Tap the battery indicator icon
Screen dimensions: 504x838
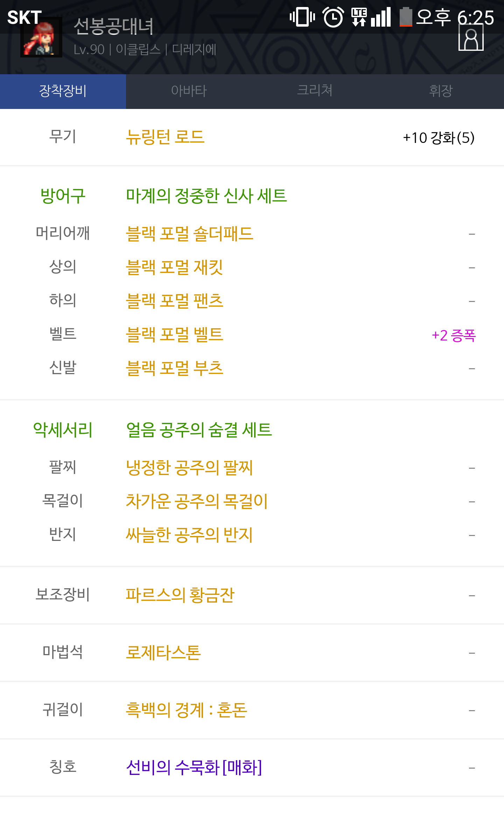[406, 17]
